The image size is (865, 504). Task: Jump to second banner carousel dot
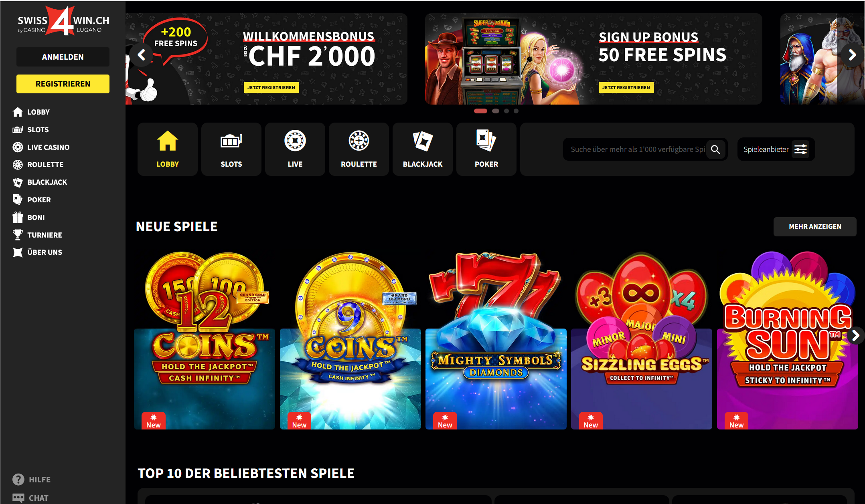tap(496, 111)
